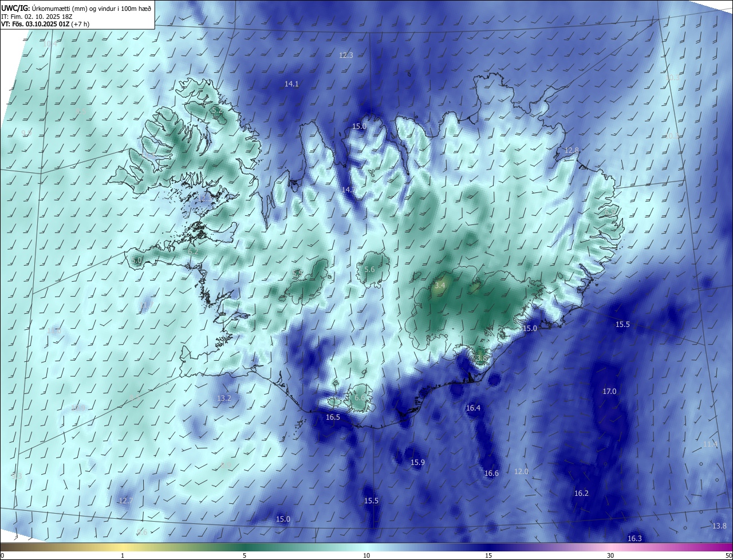Image resolution: width=733 pixels, height=560 pixels.
Task: Click the 13.8 value on the map
Action: 719,526
